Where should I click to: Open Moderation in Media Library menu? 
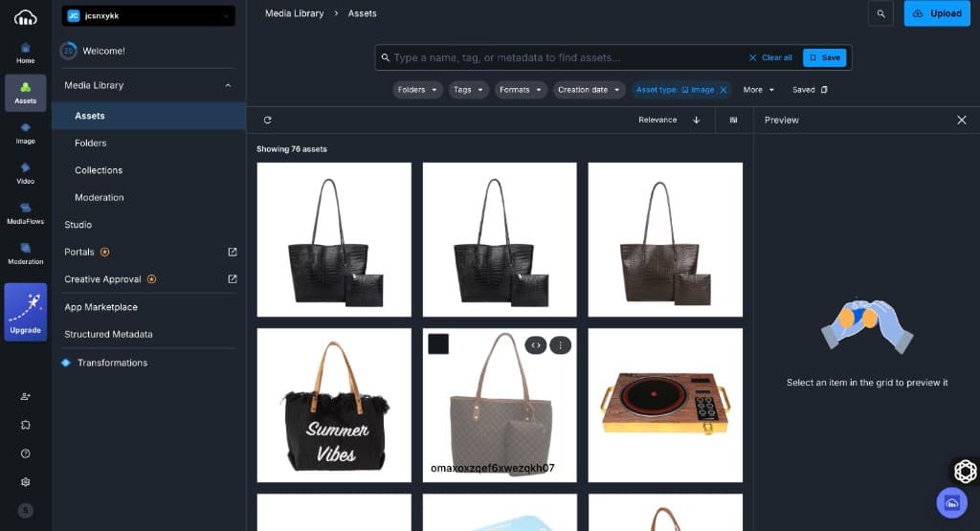pyautogui.click(x=100, y=197)
